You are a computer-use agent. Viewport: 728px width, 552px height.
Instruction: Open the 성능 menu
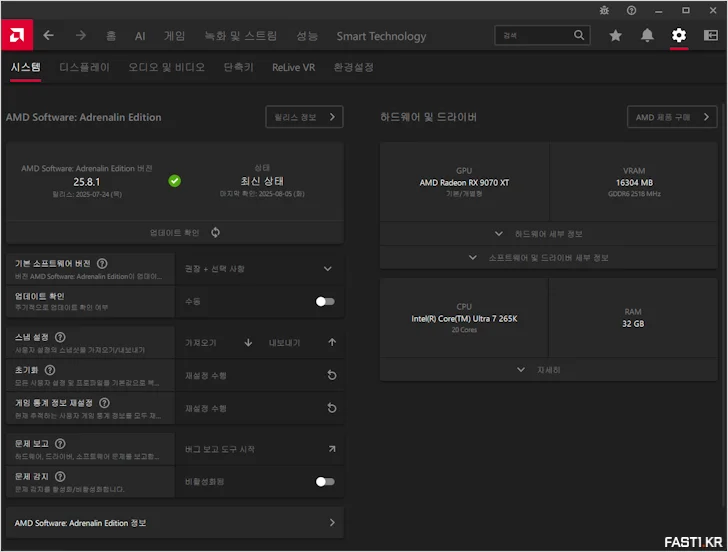click(307, 36)
